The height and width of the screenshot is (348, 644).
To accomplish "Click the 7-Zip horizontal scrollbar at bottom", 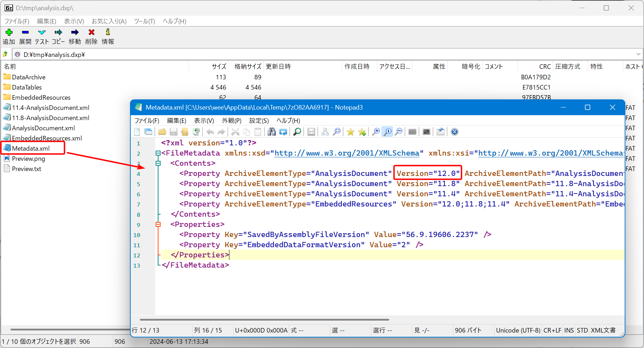I will point(70,329).
